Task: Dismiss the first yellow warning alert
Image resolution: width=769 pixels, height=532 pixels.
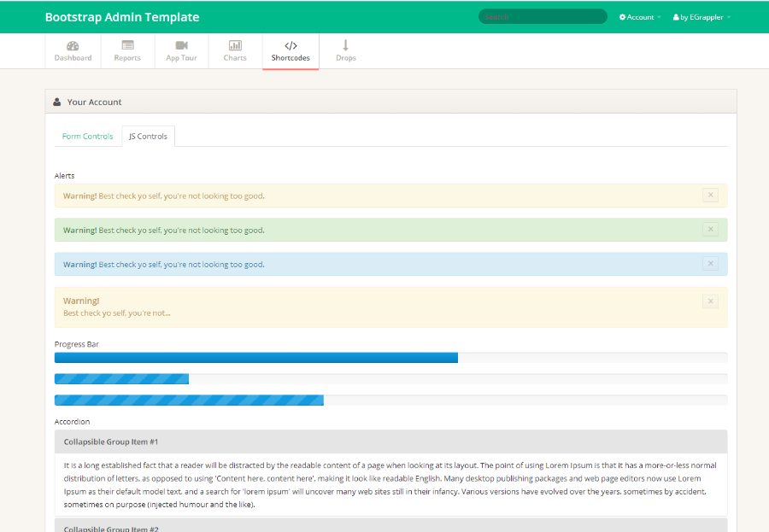Action: point(710,196)
